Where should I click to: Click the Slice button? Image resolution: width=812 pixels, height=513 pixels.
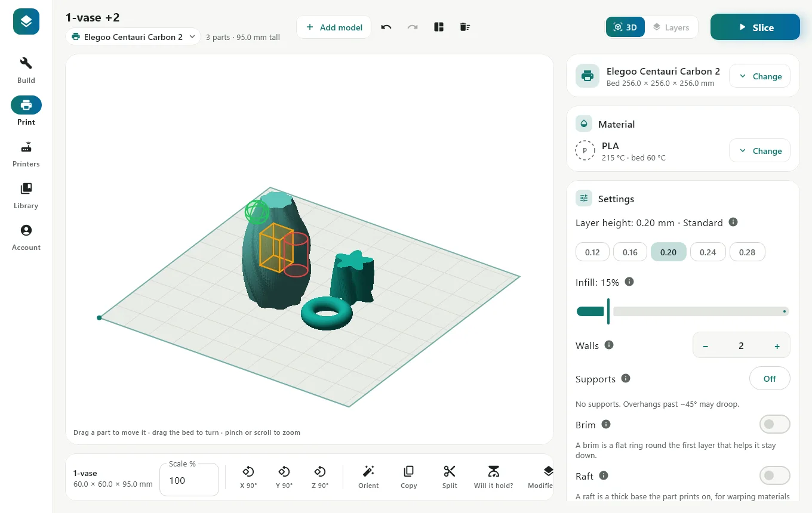click(x=755, y=27)
